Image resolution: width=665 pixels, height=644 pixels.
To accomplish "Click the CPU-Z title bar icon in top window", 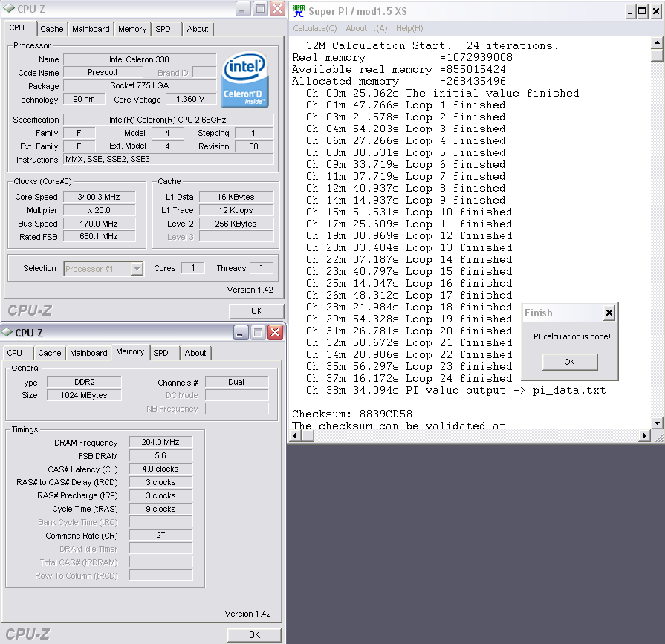I will (x=8, y=8).
